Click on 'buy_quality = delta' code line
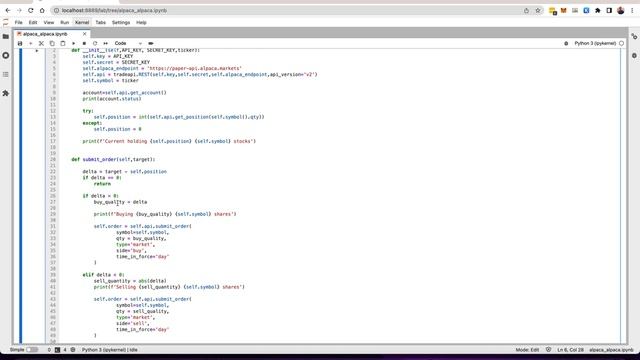The height and width of the screenshot is (360, 640). pos(120,202)
